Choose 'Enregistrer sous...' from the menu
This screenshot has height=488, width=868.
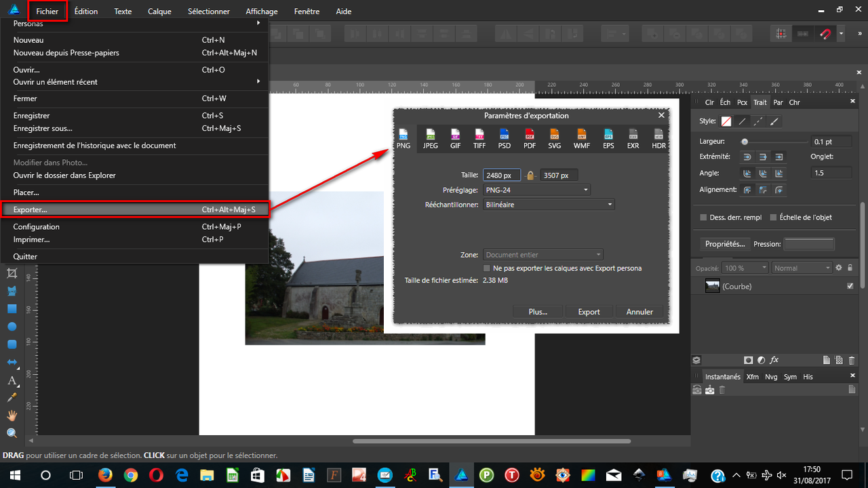coord(135,128)
